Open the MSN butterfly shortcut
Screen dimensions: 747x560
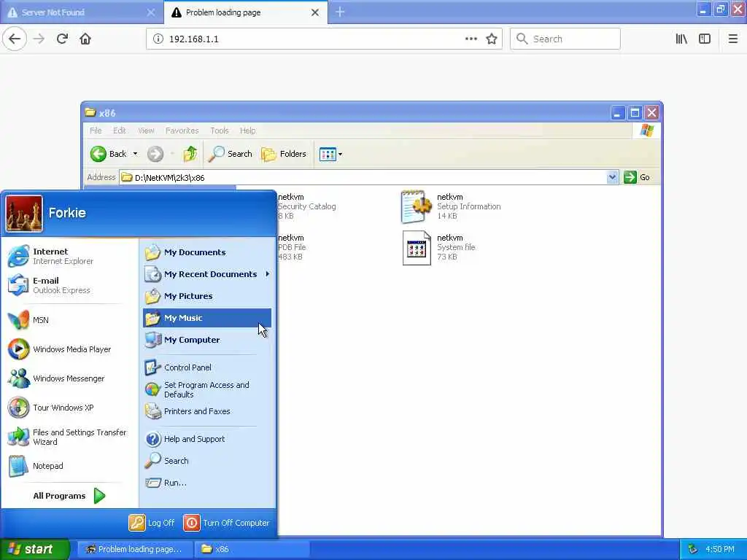pos(28,320)
